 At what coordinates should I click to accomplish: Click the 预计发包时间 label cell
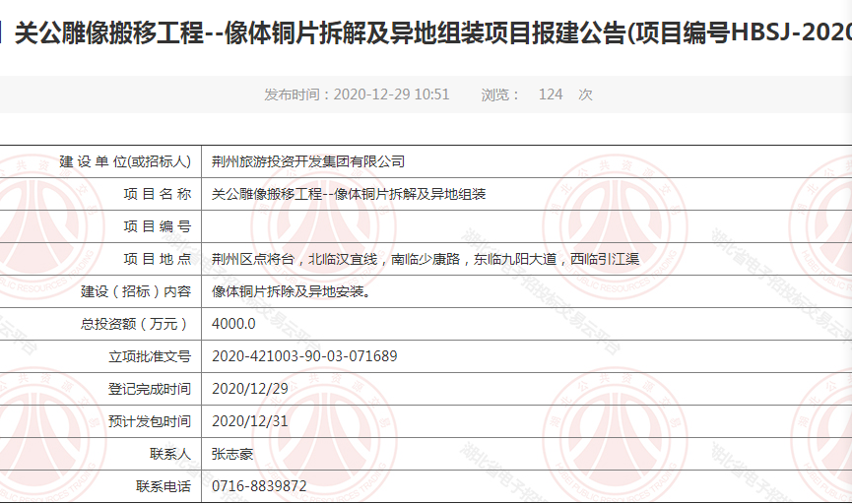coord(150,421)
